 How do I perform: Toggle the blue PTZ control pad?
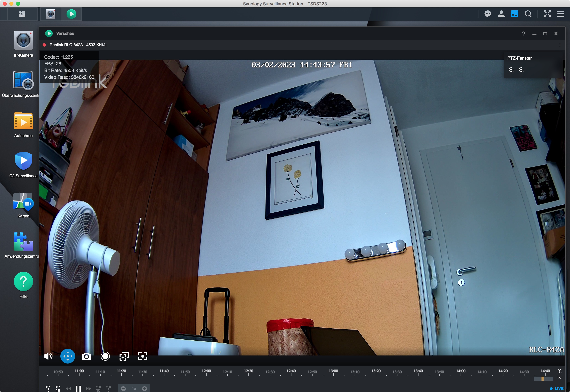tap(68, 356)
